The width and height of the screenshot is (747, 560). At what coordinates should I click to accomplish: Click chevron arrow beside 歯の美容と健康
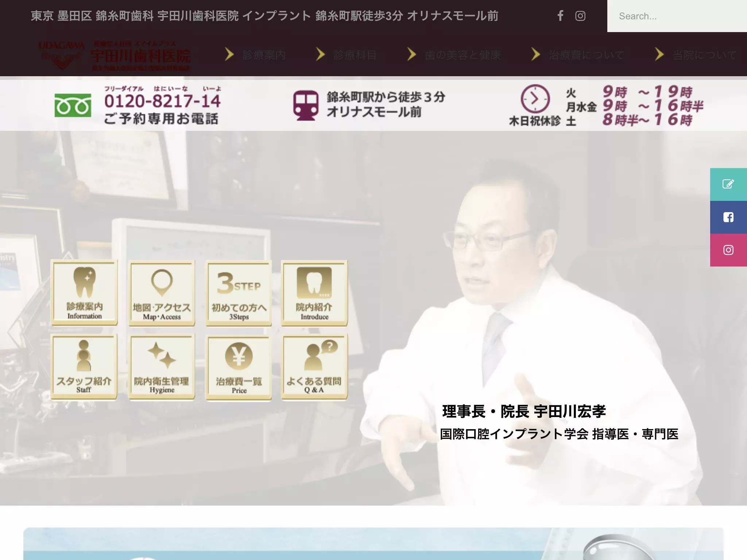tap(411, 54)
